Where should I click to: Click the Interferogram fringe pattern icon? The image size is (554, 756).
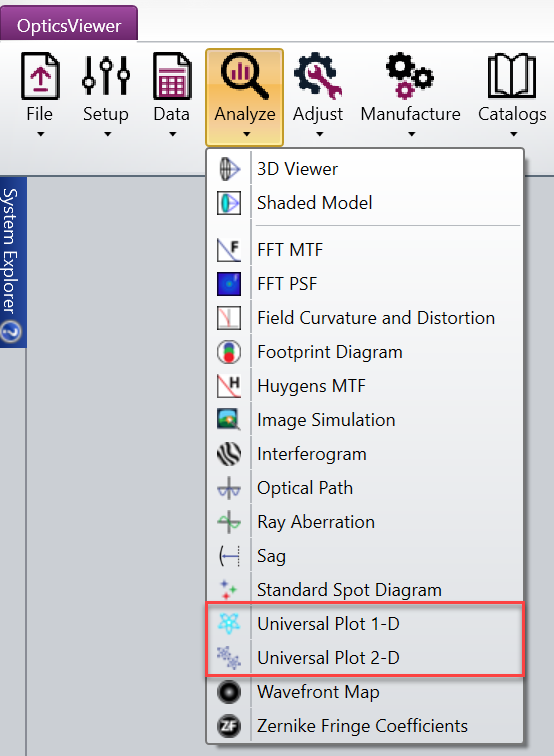(229, 454)
